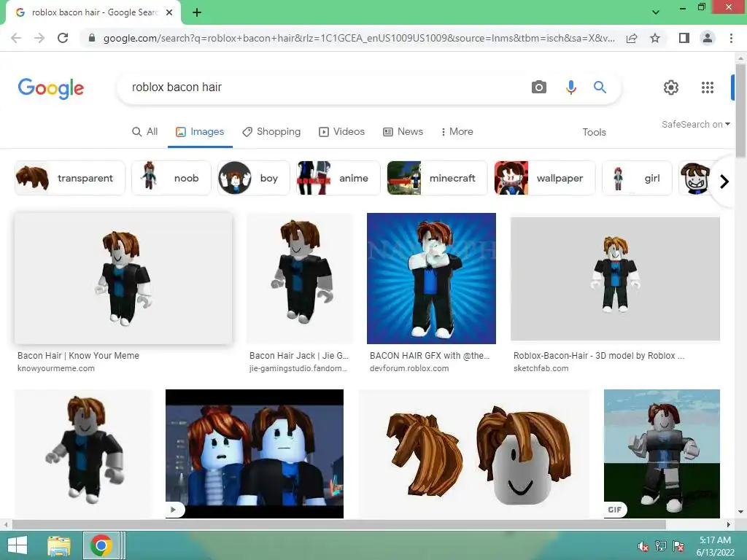Reload the current page

point(63,38)
